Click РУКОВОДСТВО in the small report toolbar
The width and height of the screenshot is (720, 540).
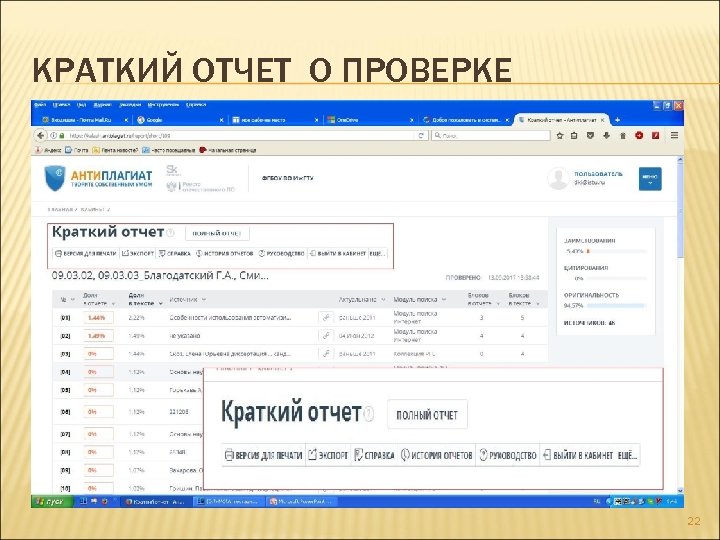(x=281, y=253)
